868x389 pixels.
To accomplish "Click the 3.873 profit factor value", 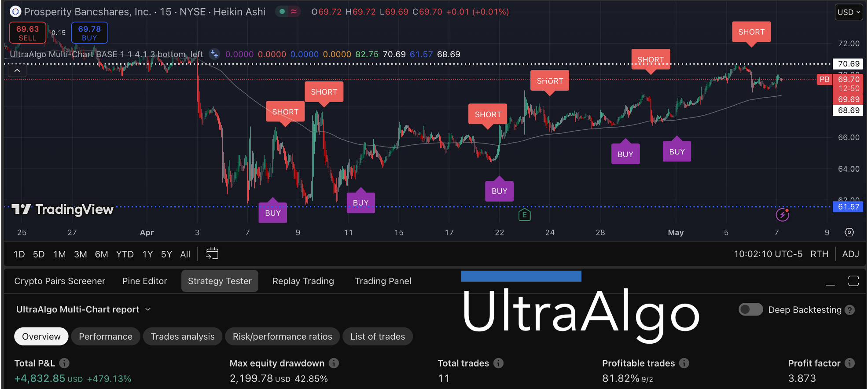I will [802, 378].
